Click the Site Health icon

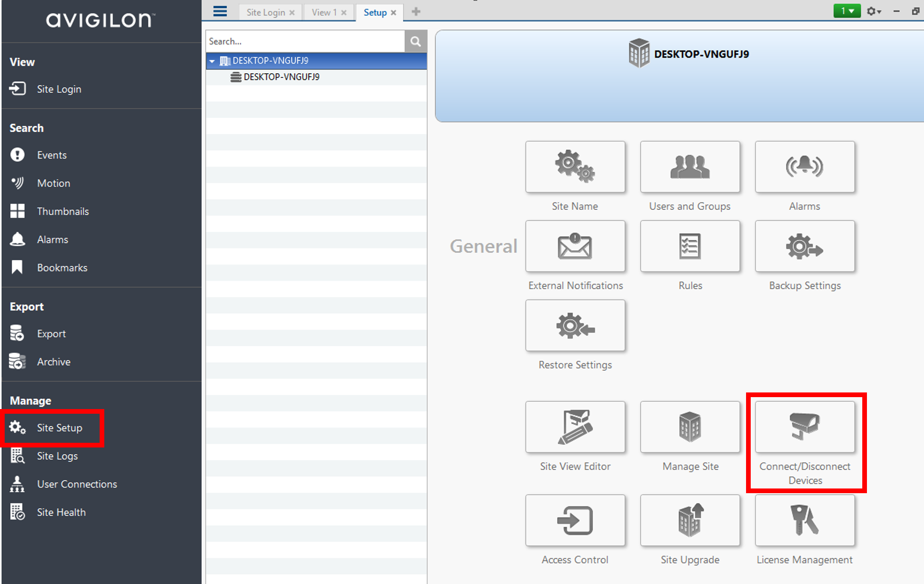point(17,512)
